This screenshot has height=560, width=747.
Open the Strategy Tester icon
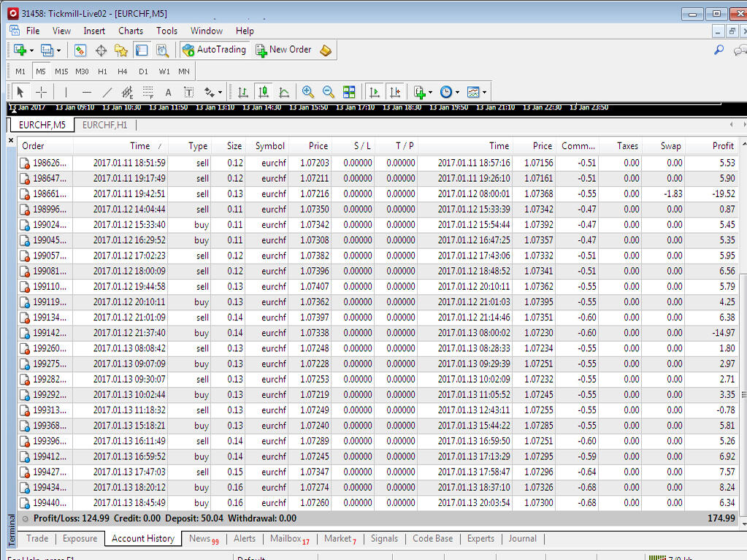[x=162, y=50]
